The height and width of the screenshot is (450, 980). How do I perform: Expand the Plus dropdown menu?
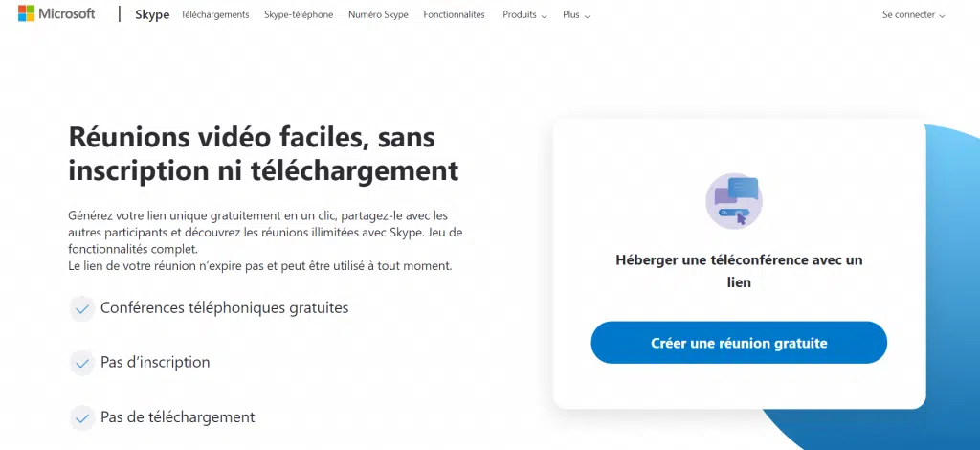575,15
